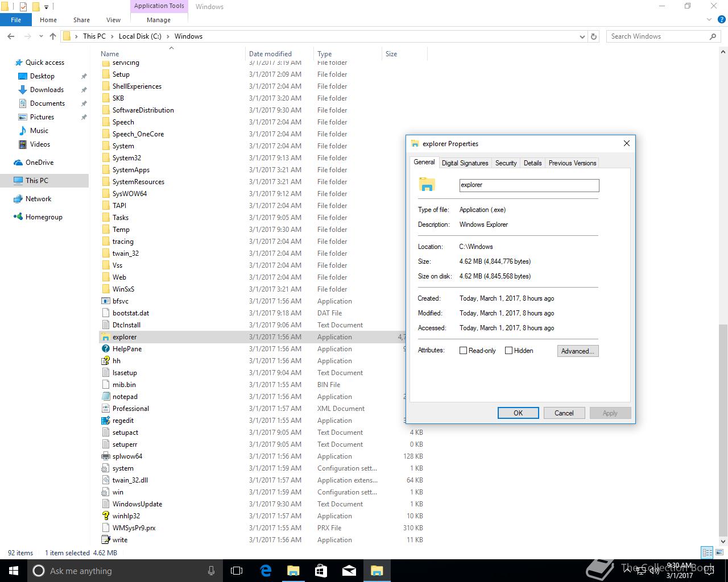Screen dimensions: 728x582
Task: Open Music in navigation pane
Action: tap(39, 131)
